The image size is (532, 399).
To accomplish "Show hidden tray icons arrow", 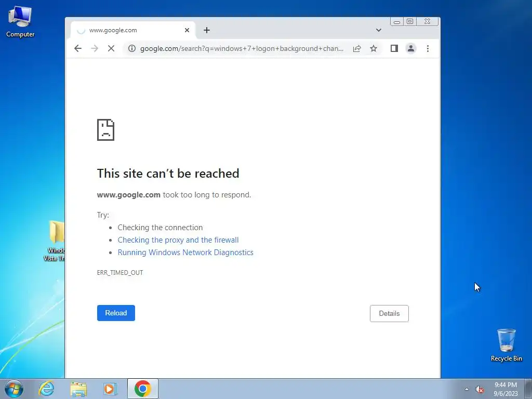I will click(x=467, y=389).
